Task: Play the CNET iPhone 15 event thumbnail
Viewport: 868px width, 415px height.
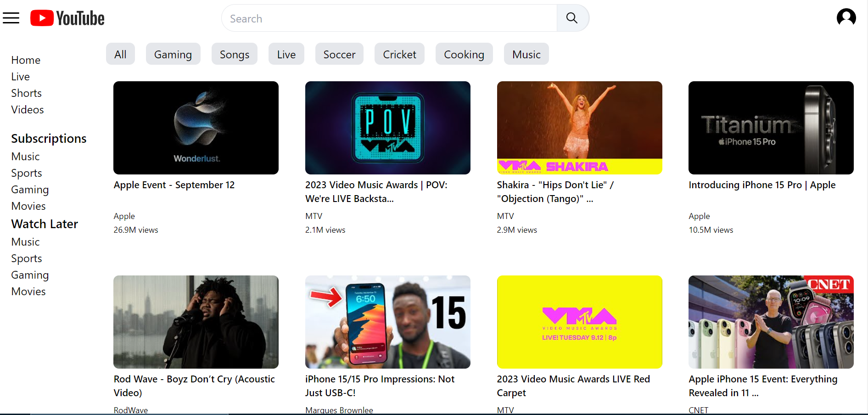Action: 771,322
